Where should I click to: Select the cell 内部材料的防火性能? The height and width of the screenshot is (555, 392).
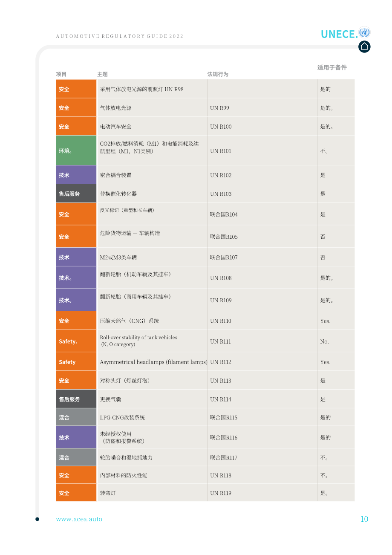point(152,475)
